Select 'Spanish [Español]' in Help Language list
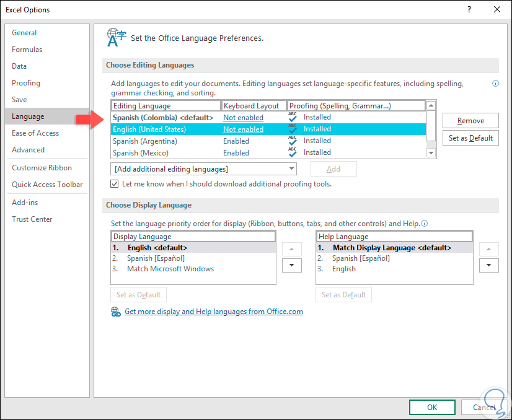The width and height of the screenshot is (512, 420). (x=394, y=258)
